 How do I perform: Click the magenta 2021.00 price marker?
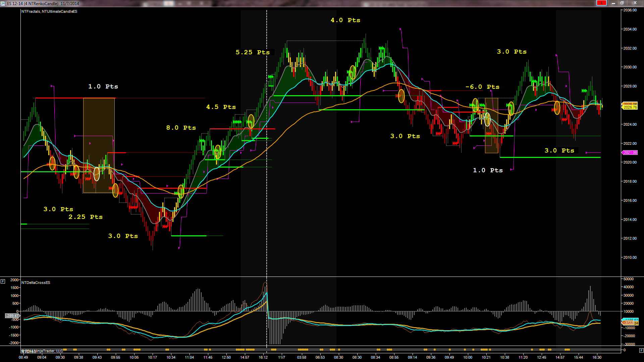[x=630, y=153]
